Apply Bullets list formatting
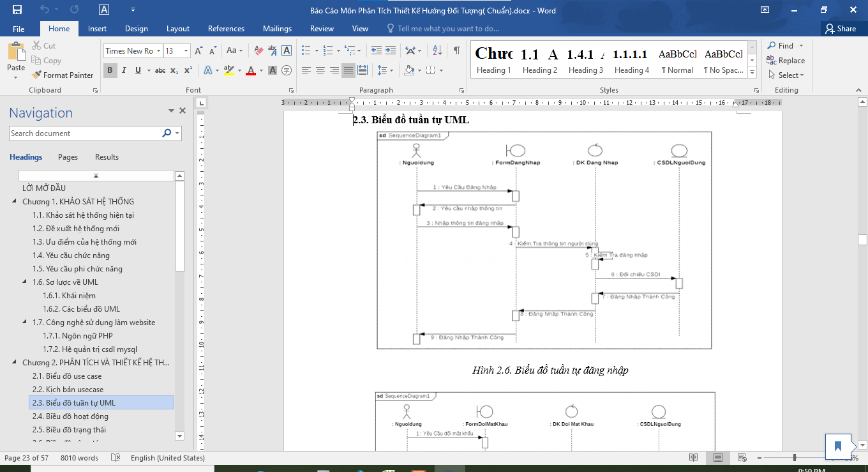Image resolution: width=868 pixels, height=472 pixels. (306, 50)
